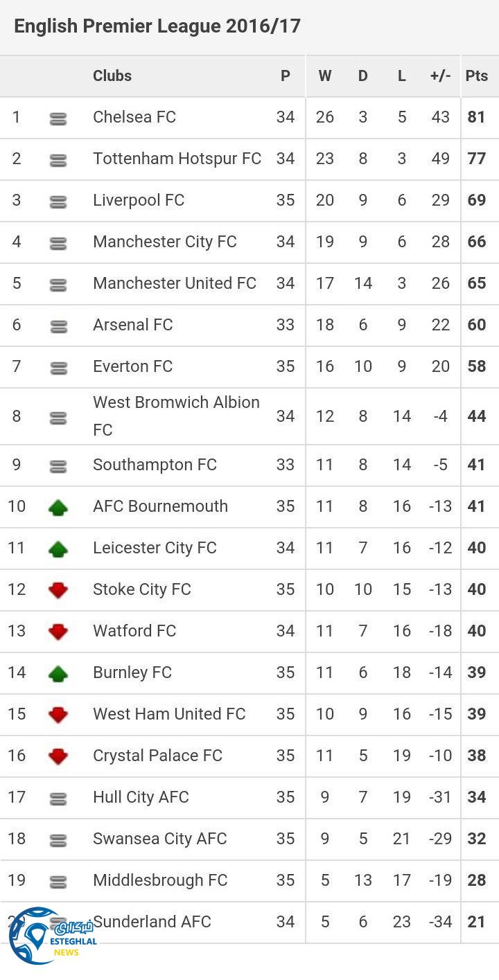Image resolution: width=499 pixels, height=980 pixels.
Task: Click the English Premier League 2016/17 title
Action: pyautogui.click(x=157, y=26)
